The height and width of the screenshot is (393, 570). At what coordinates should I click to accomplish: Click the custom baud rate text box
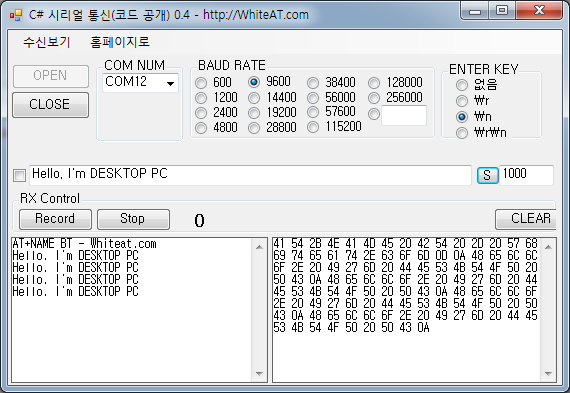[x=404, y=115]
